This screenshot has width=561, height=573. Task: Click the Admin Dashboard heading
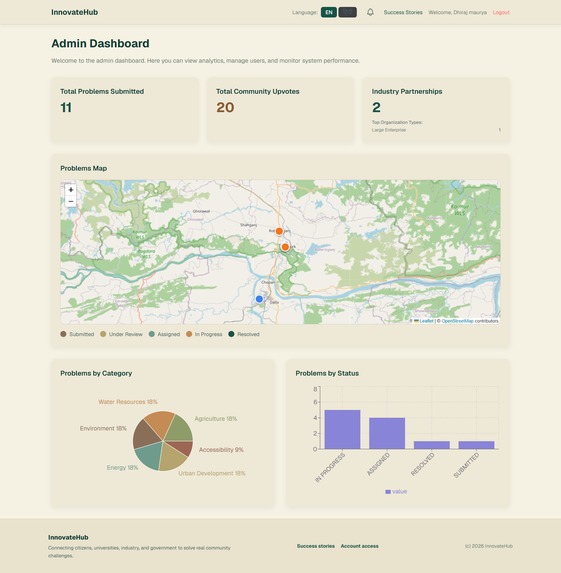pyautogui.click(x=100, y=43)
